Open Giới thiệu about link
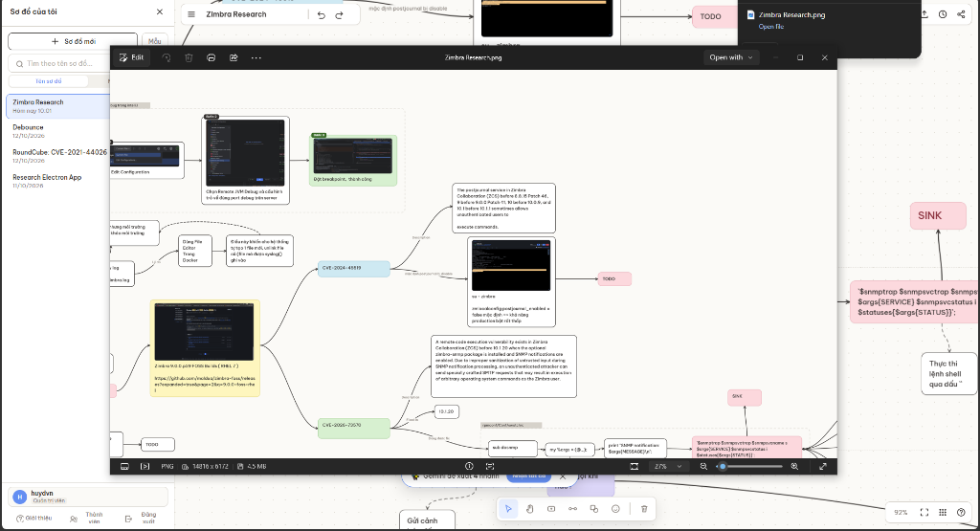This screenshot has height=531, width=980. (x=33, y=518)
